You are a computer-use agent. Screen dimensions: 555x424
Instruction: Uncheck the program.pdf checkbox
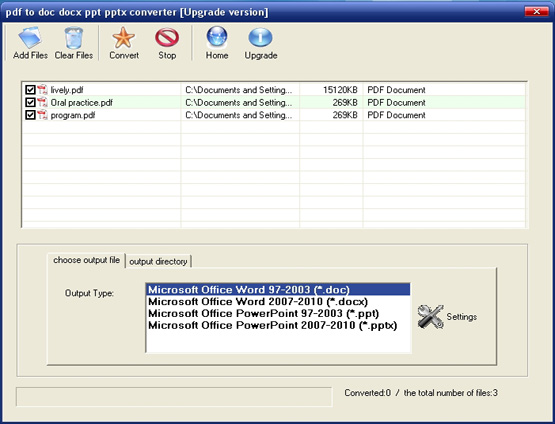pos(30,115)
